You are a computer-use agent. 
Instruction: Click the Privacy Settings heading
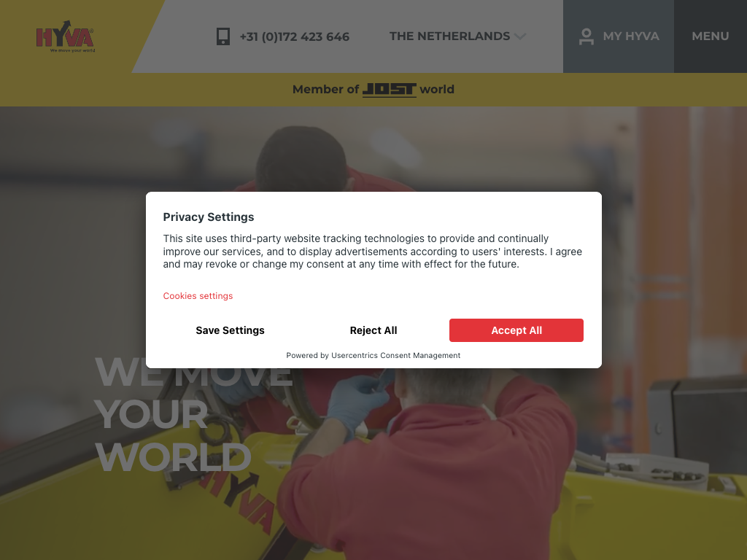pyautogui.click(x=208, y=217)
